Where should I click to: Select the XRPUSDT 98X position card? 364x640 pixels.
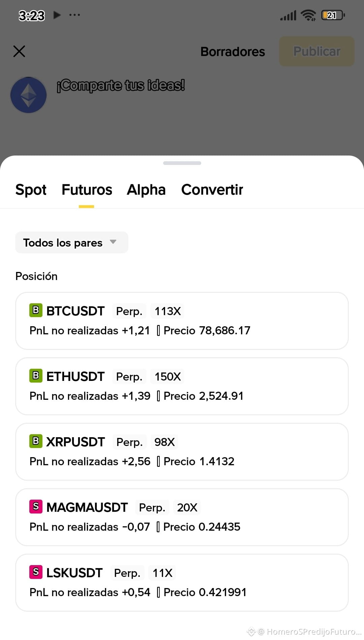(x=182, y=452)
